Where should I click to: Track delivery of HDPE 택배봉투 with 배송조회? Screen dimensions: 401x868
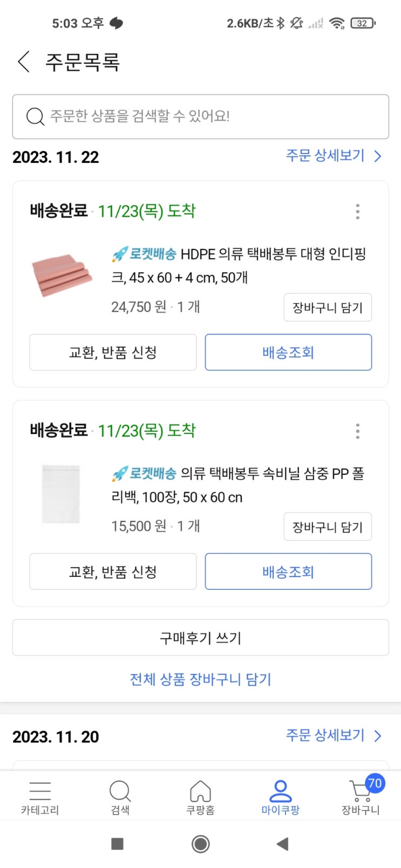[288, 353]
